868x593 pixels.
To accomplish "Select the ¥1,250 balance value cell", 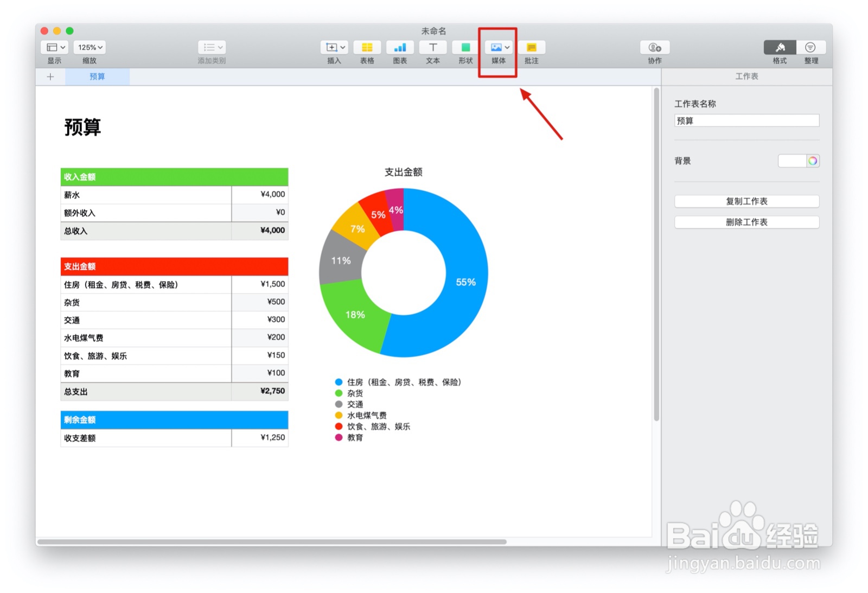I will (x=260, y=438).
